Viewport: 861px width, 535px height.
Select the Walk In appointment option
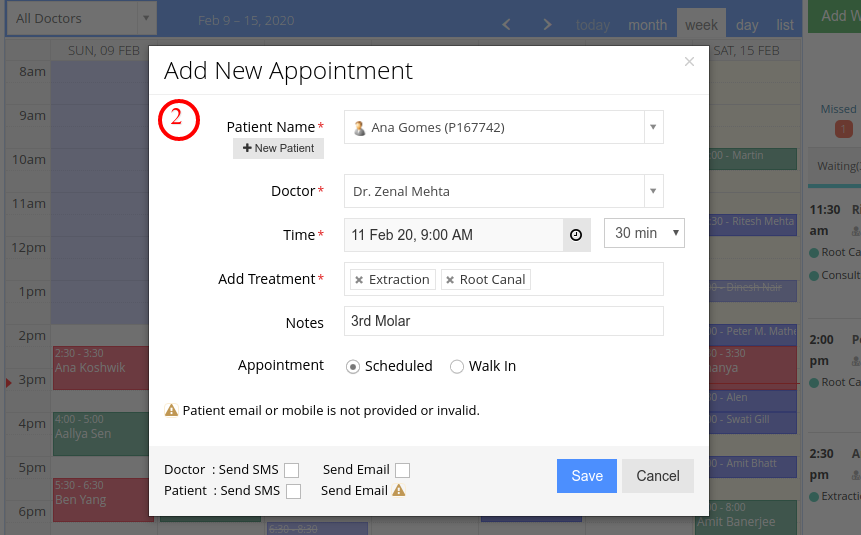[457, 366]
